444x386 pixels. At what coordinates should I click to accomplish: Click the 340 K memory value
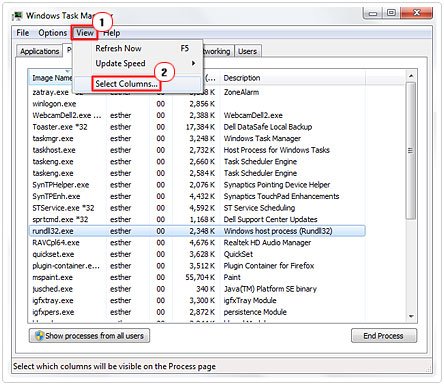205,289
